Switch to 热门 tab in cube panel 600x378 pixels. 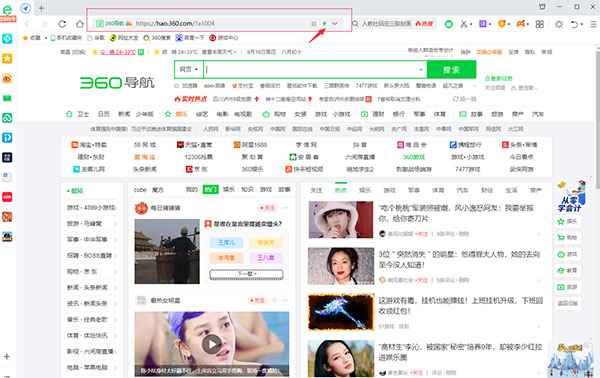(210, 189)
